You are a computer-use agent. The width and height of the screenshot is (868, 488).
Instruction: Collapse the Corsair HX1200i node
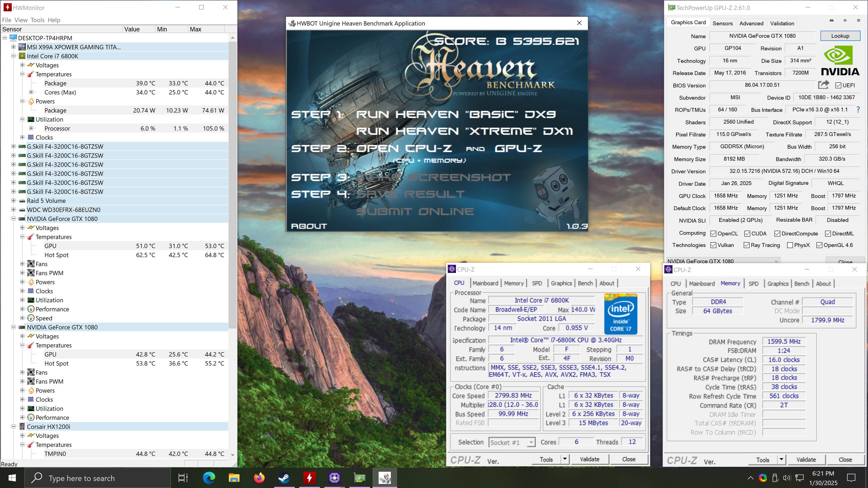pos(14,426)
